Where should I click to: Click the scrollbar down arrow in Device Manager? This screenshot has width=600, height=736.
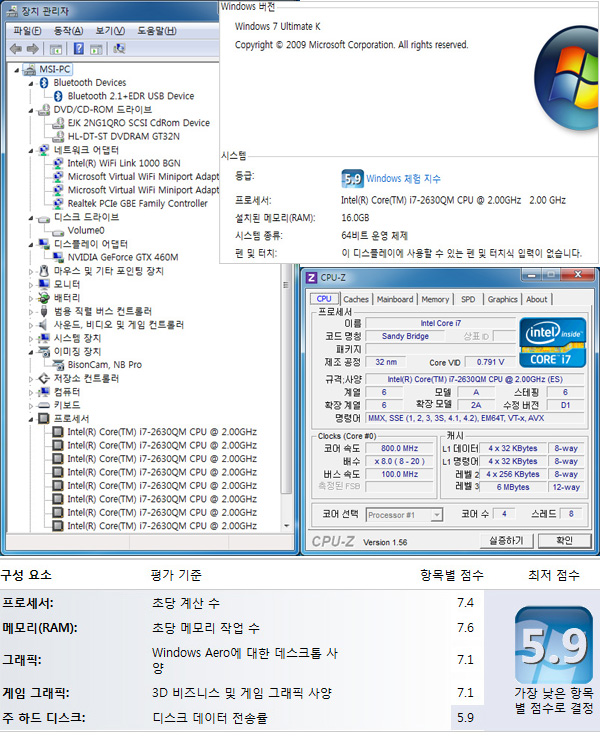coord(286,526)
